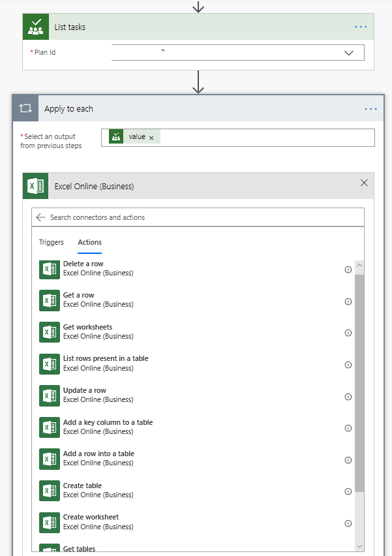Show info for Add a key column
Screen dimensions: 392x556
(348, 428)
